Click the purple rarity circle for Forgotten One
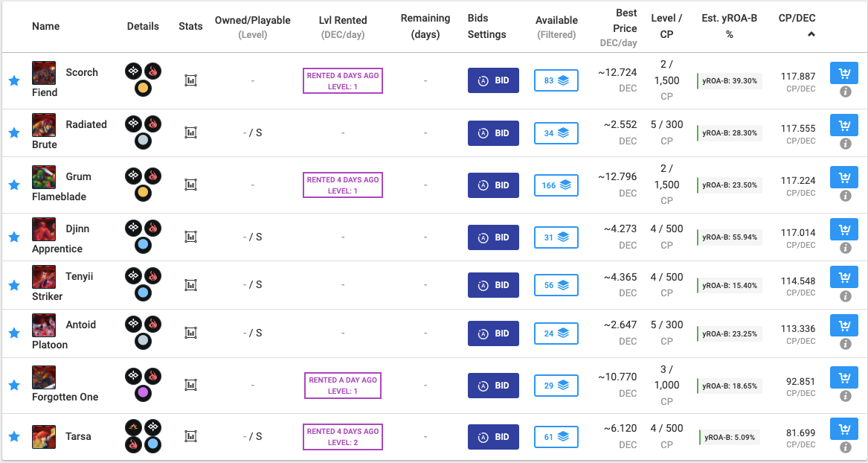This screenshot has width=868, height=463. (x=143, y=393)
